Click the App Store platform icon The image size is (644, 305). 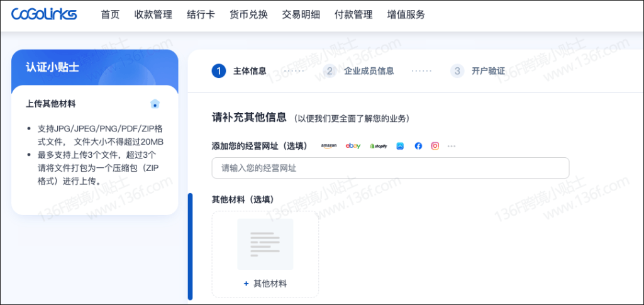coord(400,146)
